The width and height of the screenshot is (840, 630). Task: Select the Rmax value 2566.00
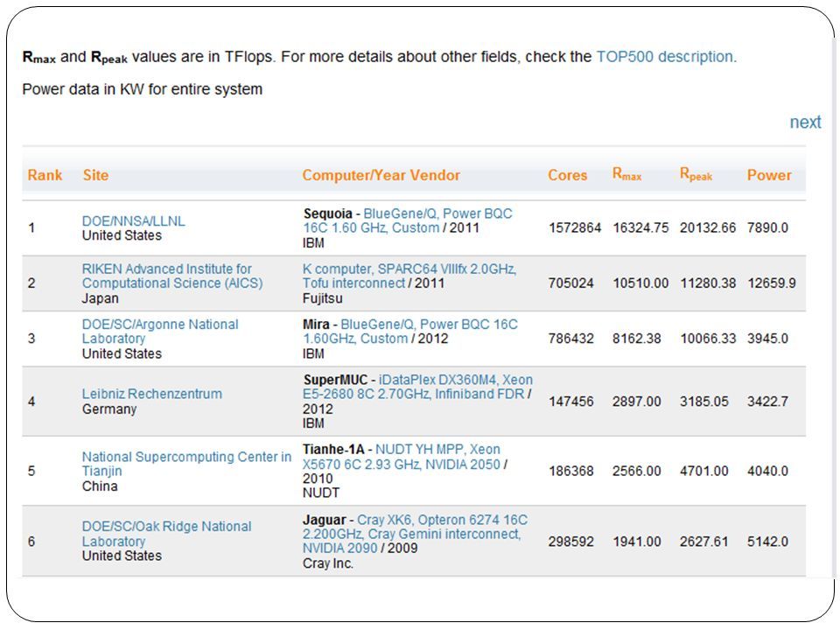(637, 471)
